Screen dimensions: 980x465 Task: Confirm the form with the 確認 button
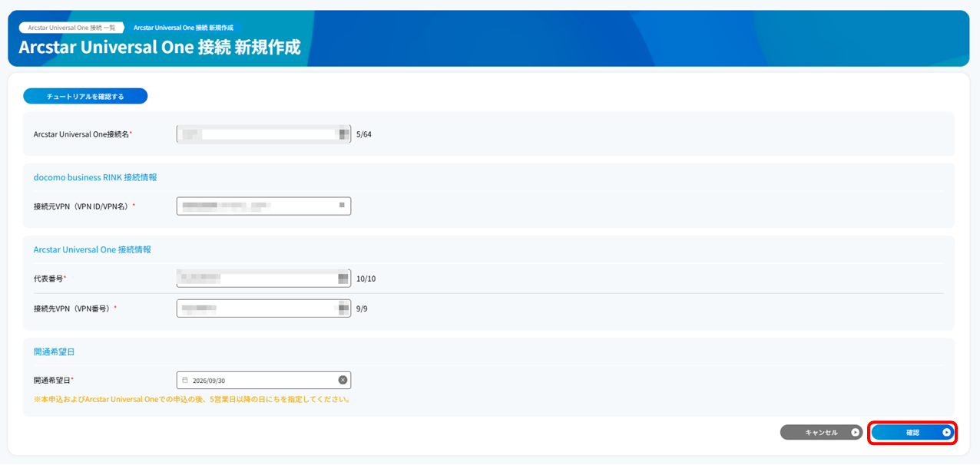pos(913,433)
